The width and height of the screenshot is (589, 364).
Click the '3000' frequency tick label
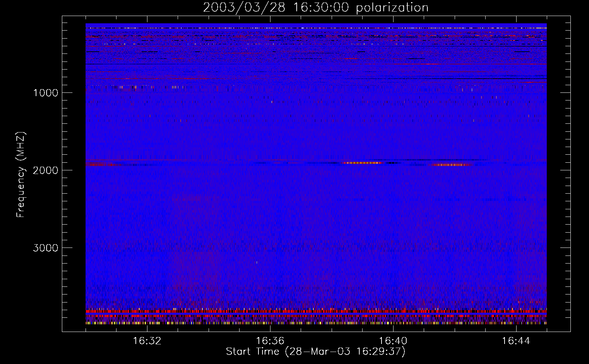point(46,248)
